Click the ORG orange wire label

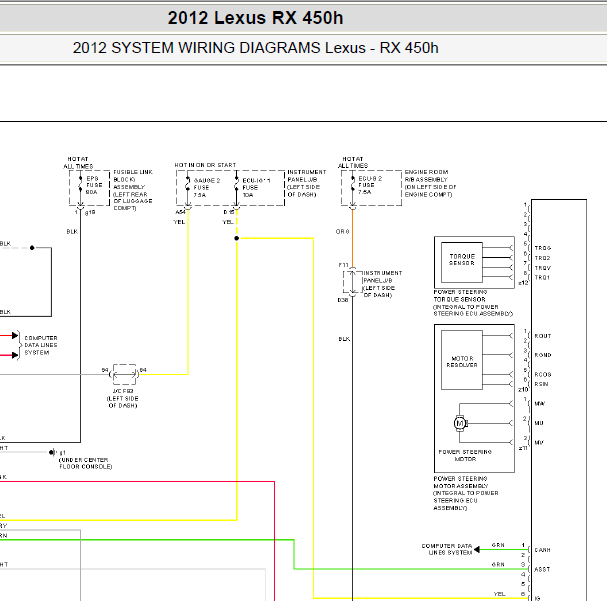(x=343, y=231)
